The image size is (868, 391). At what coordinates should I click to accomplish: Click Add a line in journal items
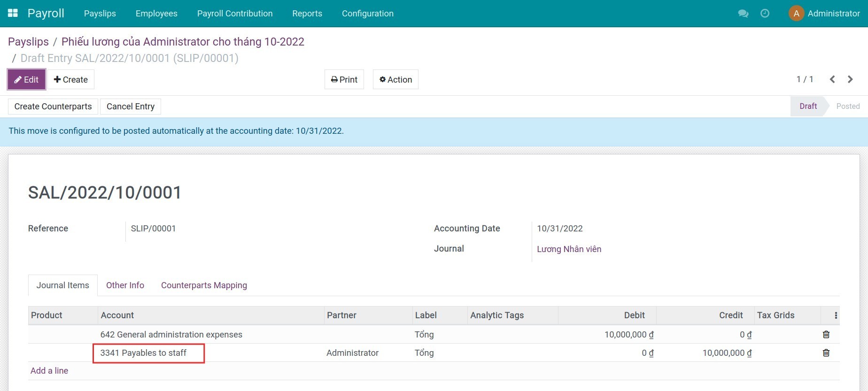[x=49, y=371]
